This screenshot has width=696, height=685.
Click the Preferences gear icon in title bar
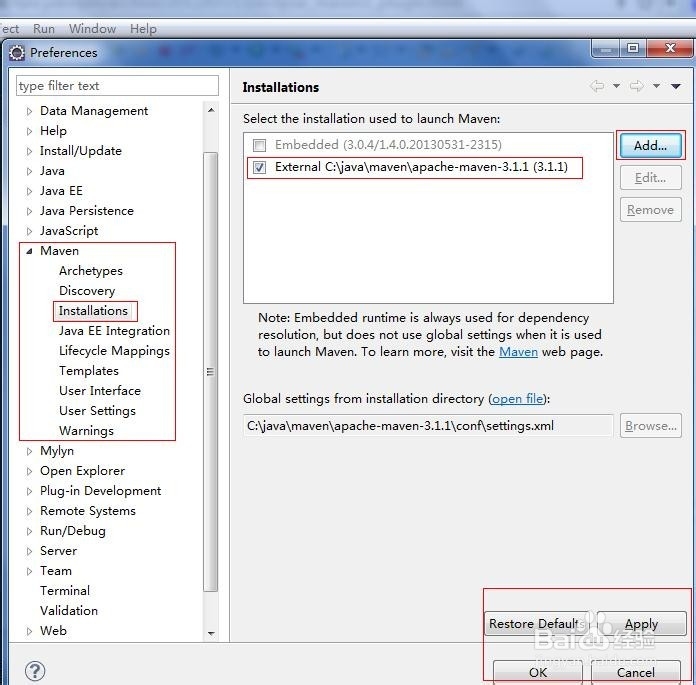tap(17, 53)
